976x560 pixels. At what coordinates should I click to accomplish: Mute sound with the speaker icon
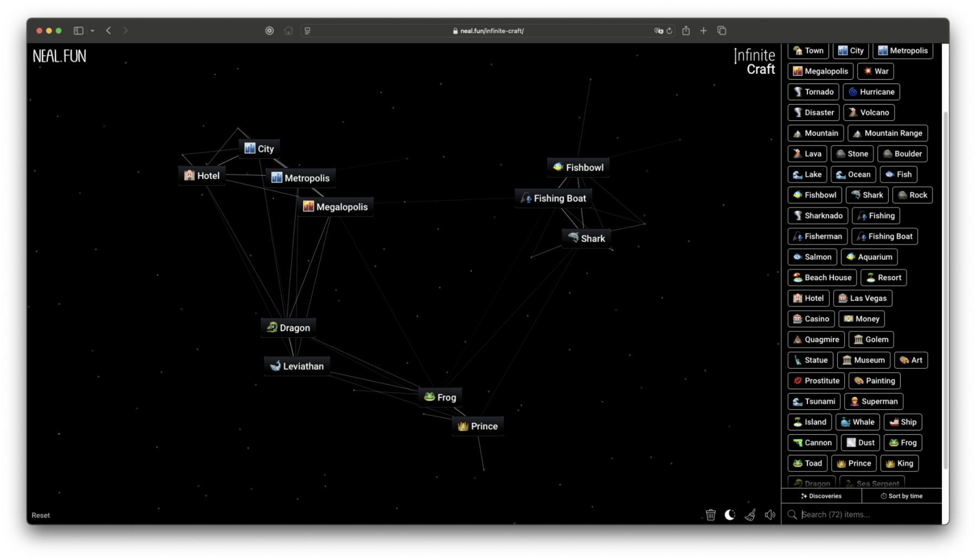click(769, 514)
